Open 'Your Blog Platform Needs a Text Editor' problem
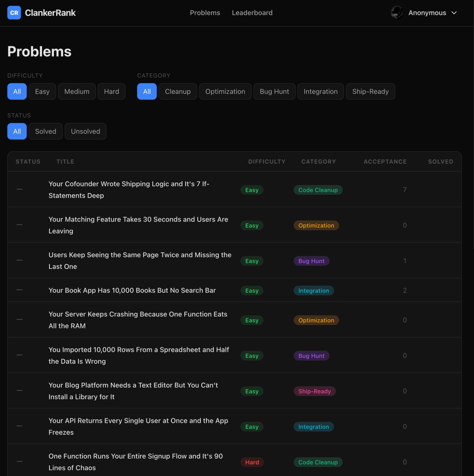This screenshot has height=476, width=474. click(133, 391)
